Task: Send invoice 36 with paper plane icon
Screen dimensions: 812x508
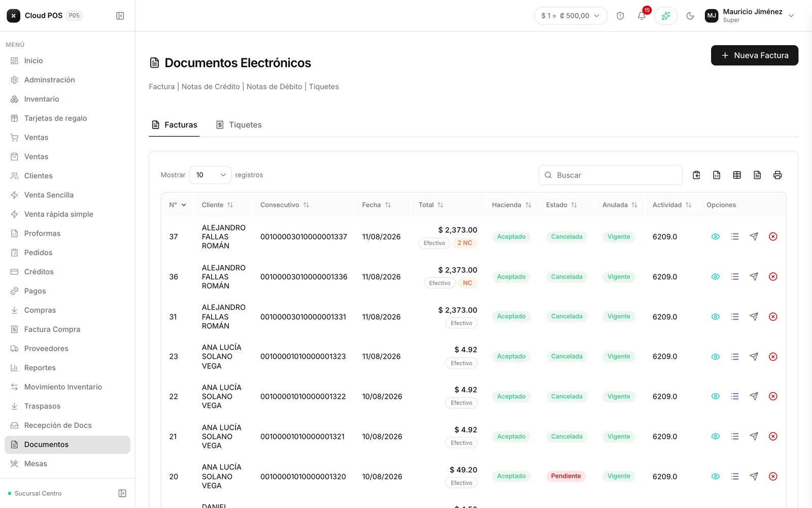Action: [754, 277]
